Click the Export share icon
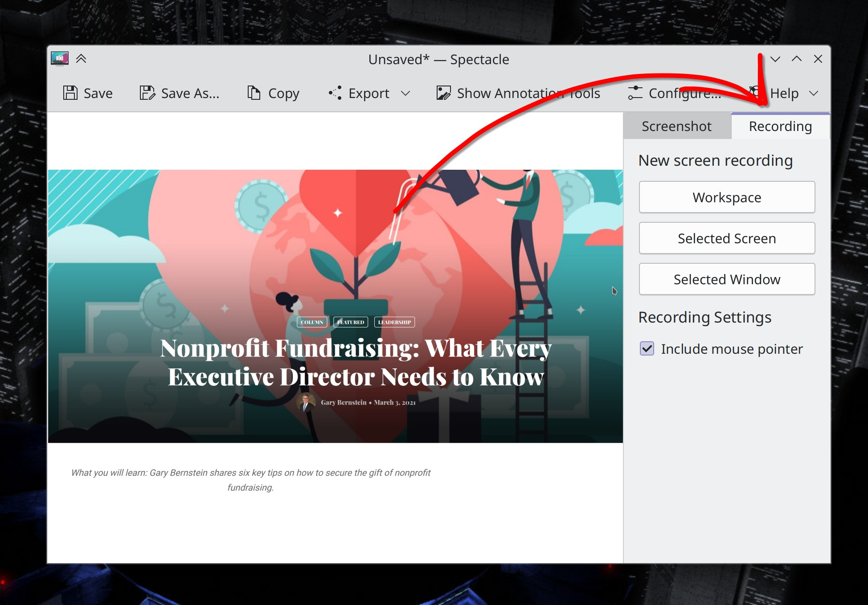Screen dimensions: 868x605 click(335, 93)
